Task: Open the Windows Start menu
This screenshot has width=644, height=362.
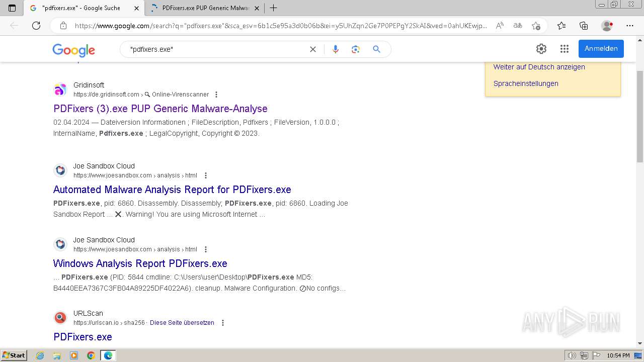Action: pos(14,355)
